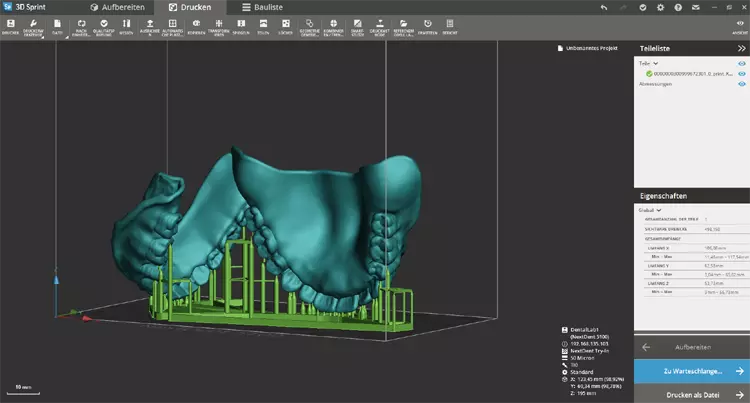This screenshot has width=750, height=403.
Task: Open the Transformieren tool
Action: pyautogui.click(x=219, y=23)
